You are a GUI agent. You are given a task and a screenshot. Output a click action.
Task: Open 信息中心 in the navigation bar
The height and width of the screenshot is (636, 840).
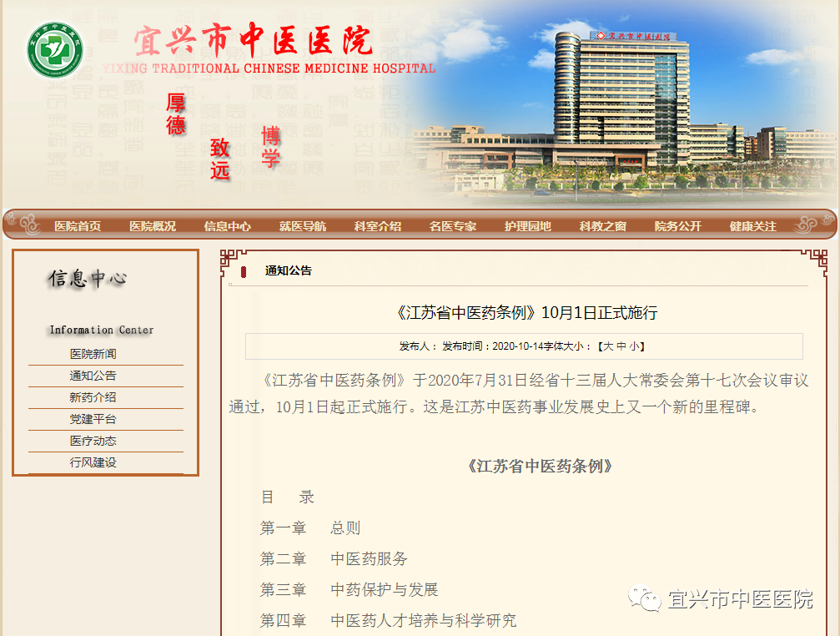pos(228,226)
